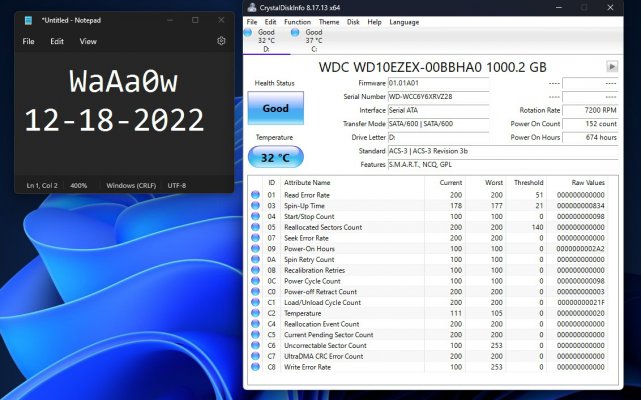
Task: Select disk C: tab showing 37 °C
Action: (314, 40)
